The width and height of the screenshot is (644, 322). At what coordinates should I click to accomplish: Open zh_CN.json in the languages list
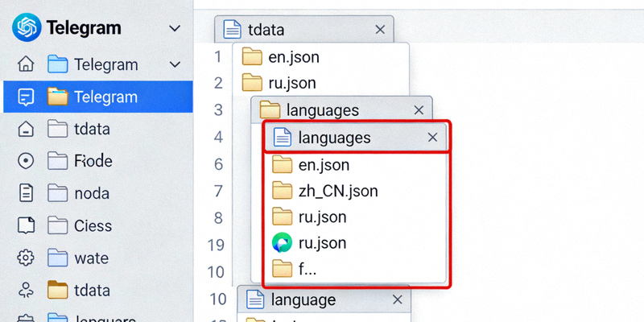click(x=337, y=191)
